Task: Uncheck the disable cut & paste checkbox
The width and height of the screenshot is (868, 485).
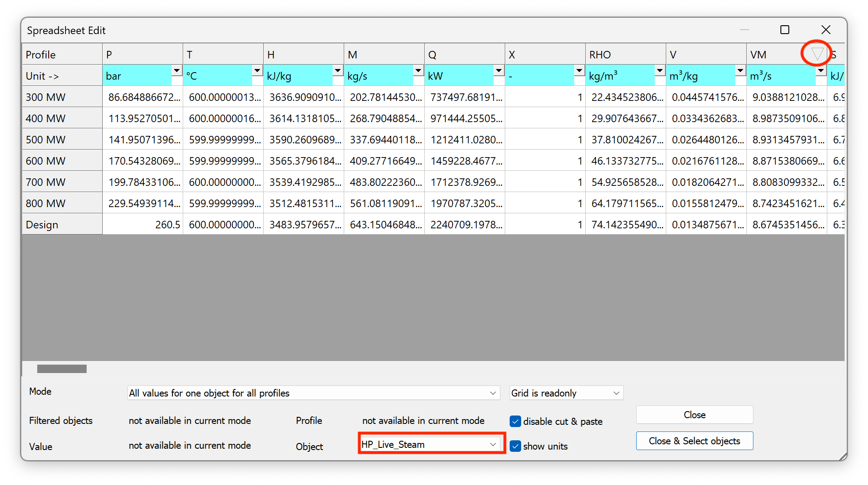Action: click(x=515, y=421)
